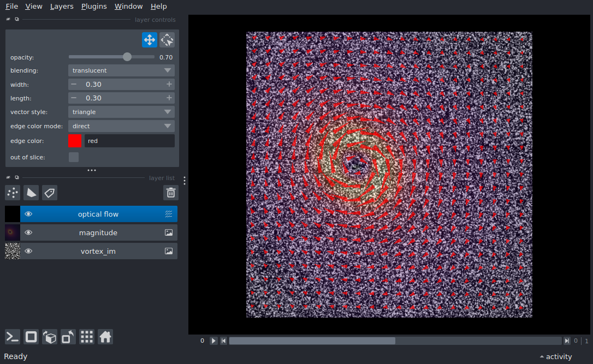Open the console terminal button
This screenshot has height=364, width=593.
coord(13,337)
